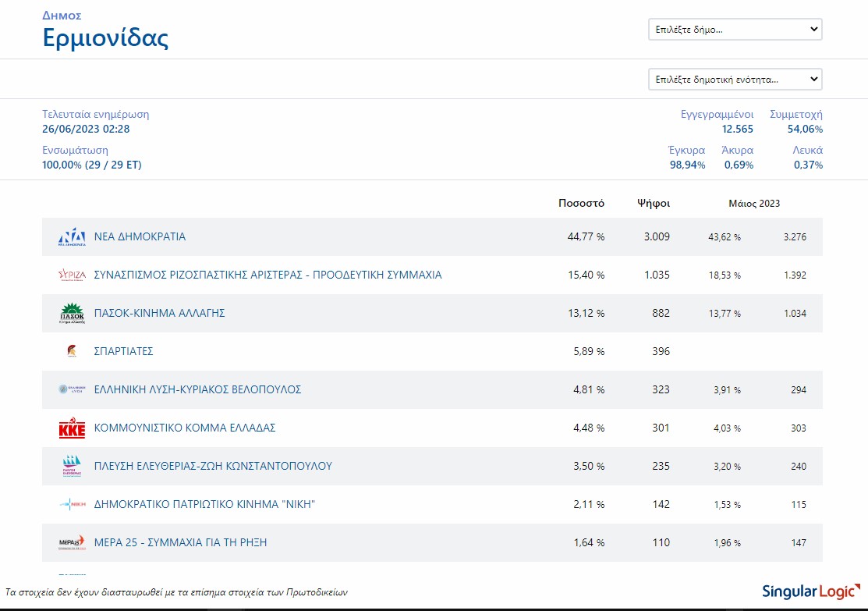Screen dimensions: 868x611
Task: Click the ΚΟΜΜΟΥΝΙΣΤΙΚΟ ΚΟΜΜΑ ΕΛΛΑΔΑΣ name
Action: (x=184, y=428)
